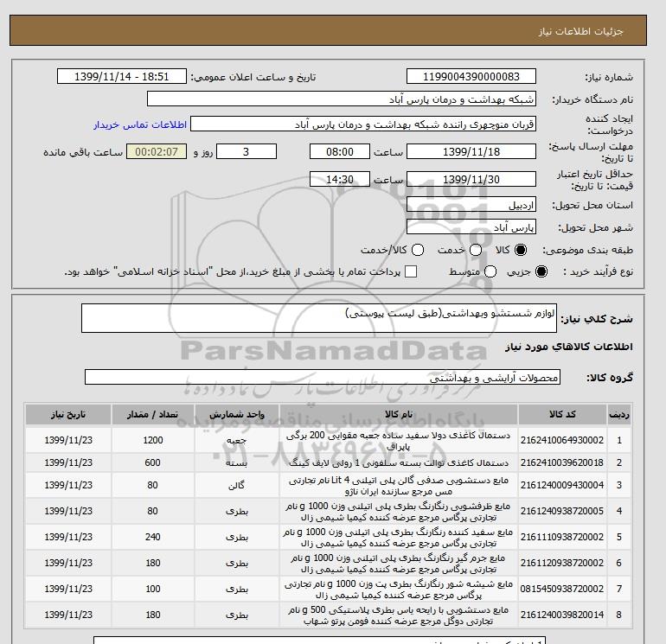Toggle the اسناد خزانه اسلامی payment checkbox
This screenshot has width=666, height=644.
click(x=411, y=271)
